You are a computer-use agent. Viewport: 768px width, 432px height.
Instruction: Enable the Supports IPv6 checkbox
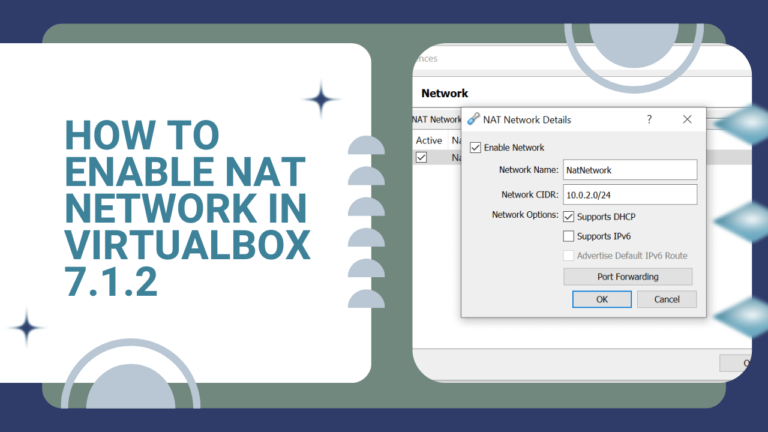pyautogui.click(x=568, y=236)
